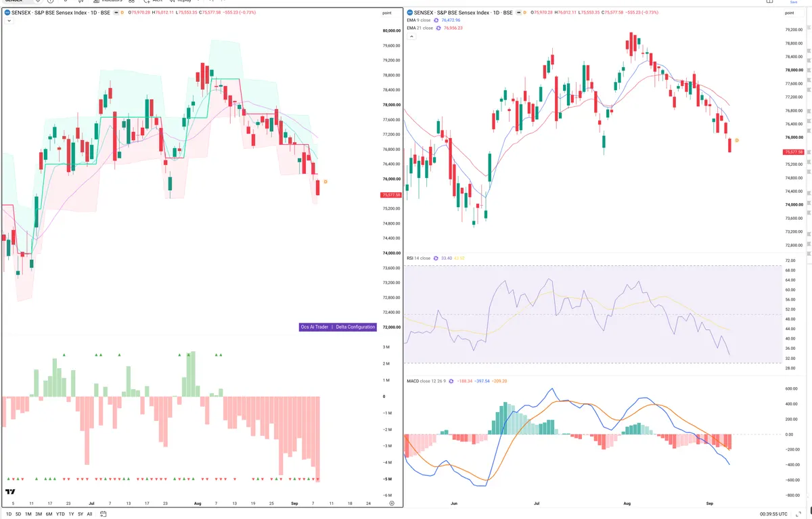This screenshot has width=812, height=519.
Task: Click the EMA 9 close legend
Action: click(x=419, y=20)
